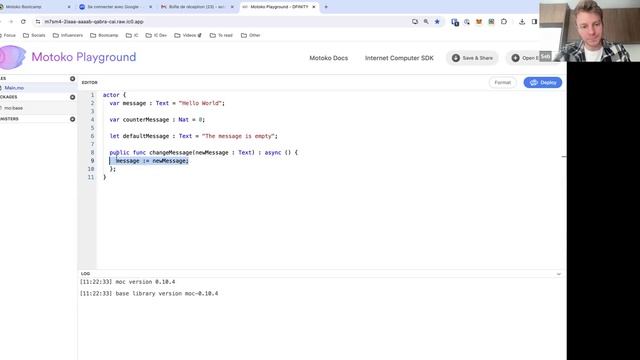
Task: Click the 'counterMessage' variable on line 4
Action: 146,120
